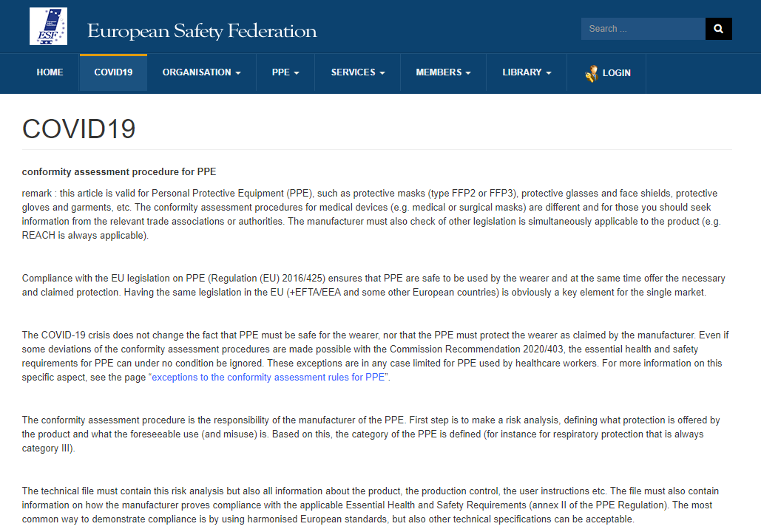Expand the SERVICES dropdown
Viewport: 761px width, 532px height.
point(357,72)
